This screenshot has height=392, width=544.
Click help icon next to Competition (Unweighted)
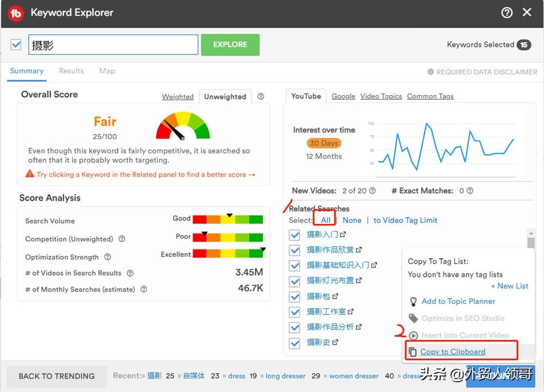(122, 239)
